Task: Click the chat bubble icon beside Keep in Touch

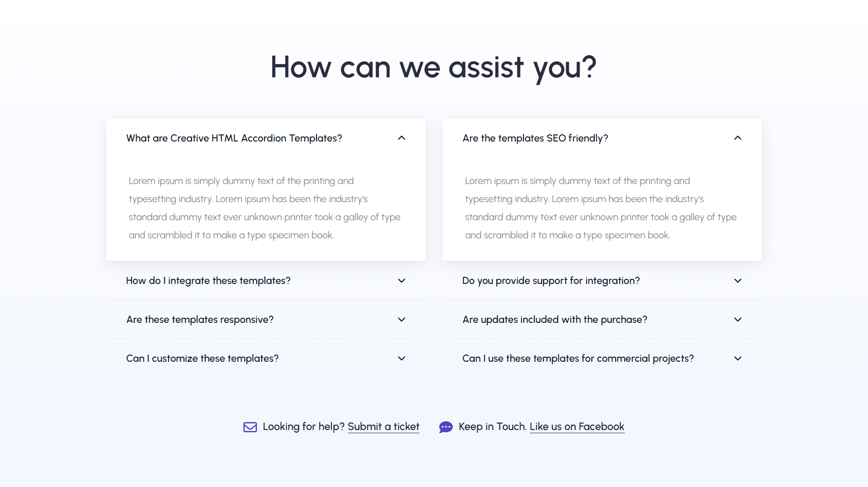Action: coord(446,426)
